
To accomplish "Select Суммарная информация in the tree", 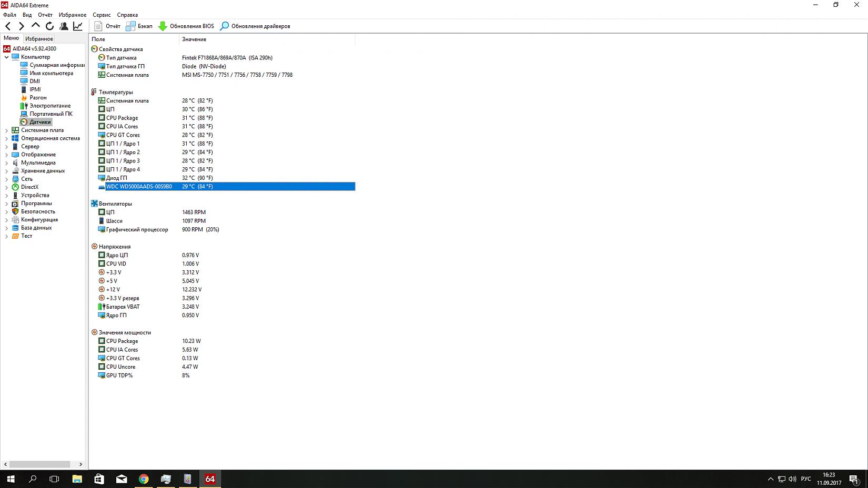I will click(x=52, y=65).
